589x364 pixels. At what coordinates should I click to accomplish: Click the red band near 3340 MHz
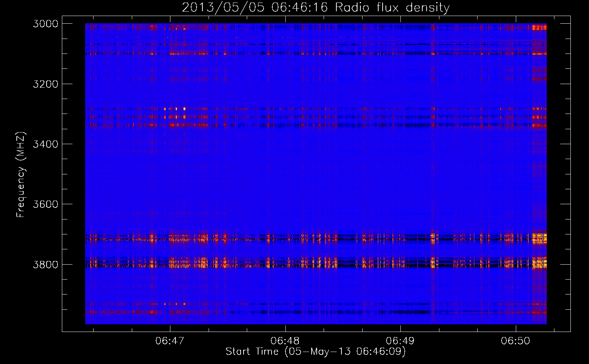316,125
